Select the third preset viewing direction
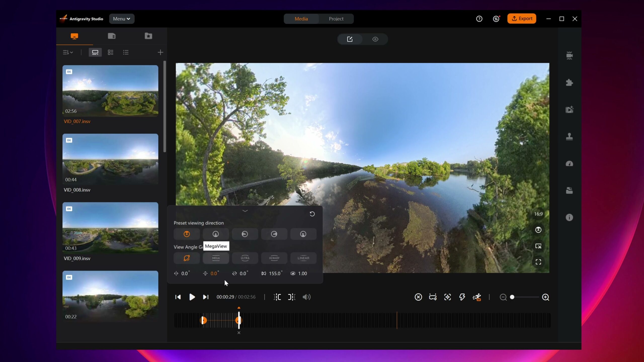 tap(245, 234)
